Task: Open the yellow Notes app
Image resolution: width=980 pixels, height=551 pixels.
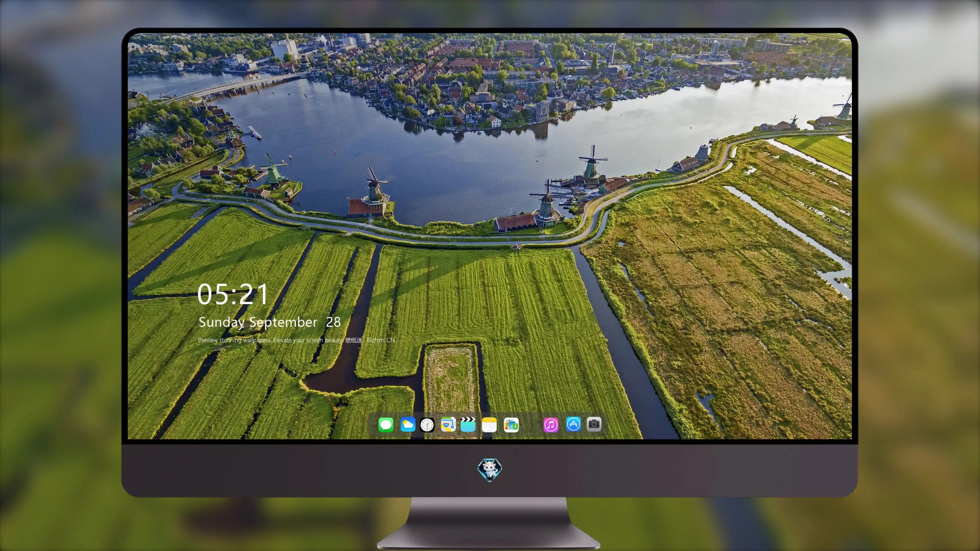Action: coord(489,424)
